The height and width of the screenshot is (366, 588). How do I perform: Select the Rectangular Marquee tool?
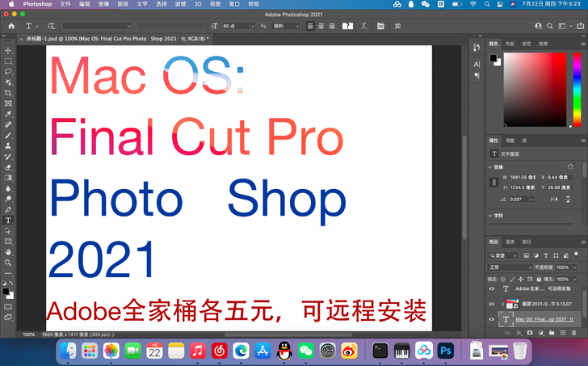tap(8, 61)
